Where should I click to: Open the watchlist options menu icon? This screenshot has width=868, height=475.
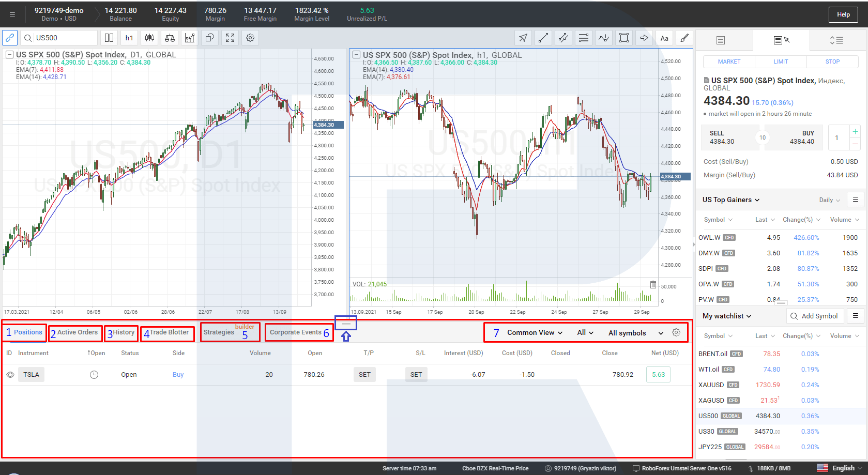pos(856,316)
